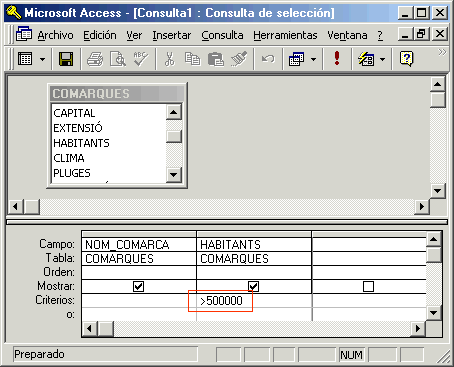Click the HABITANTS Campo cell in grid
The width and height of the screenshot is (454, 367).
coord(254,244)
